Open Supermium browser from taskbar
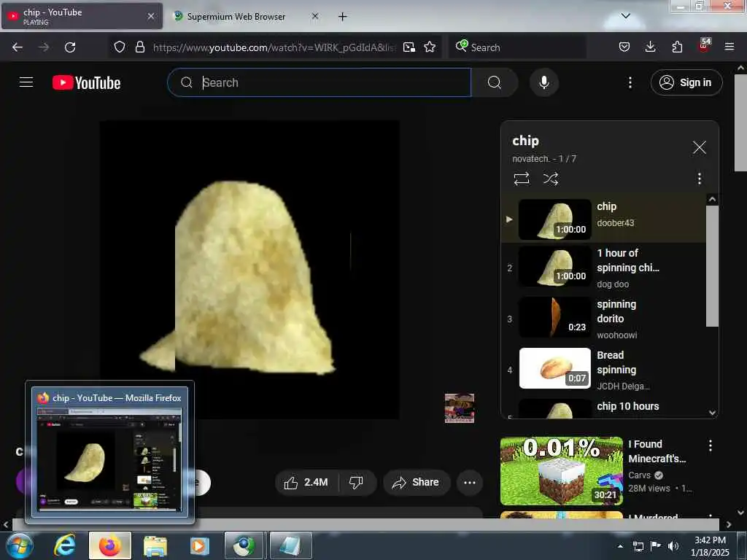Screen dimensions: 747x560 coord(244,545)
